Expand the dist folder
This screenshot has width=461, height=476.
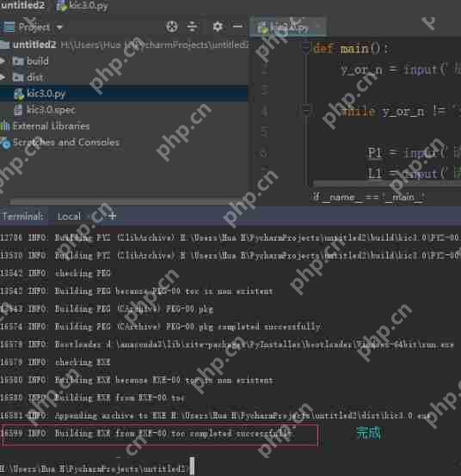coord(3,77)
